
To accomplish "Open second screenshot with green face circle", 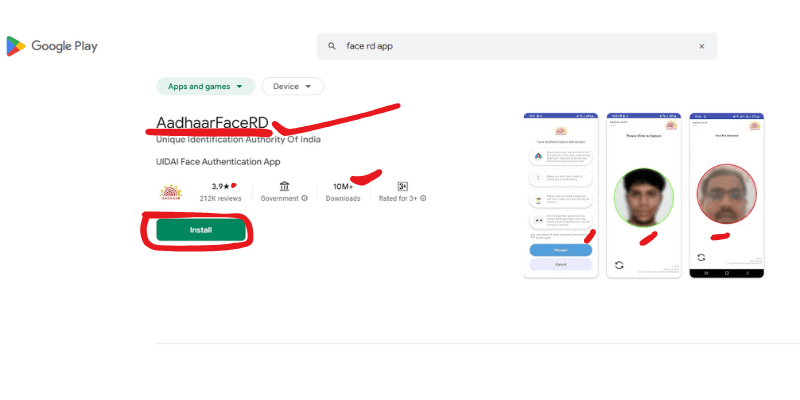I will [644, 195].
